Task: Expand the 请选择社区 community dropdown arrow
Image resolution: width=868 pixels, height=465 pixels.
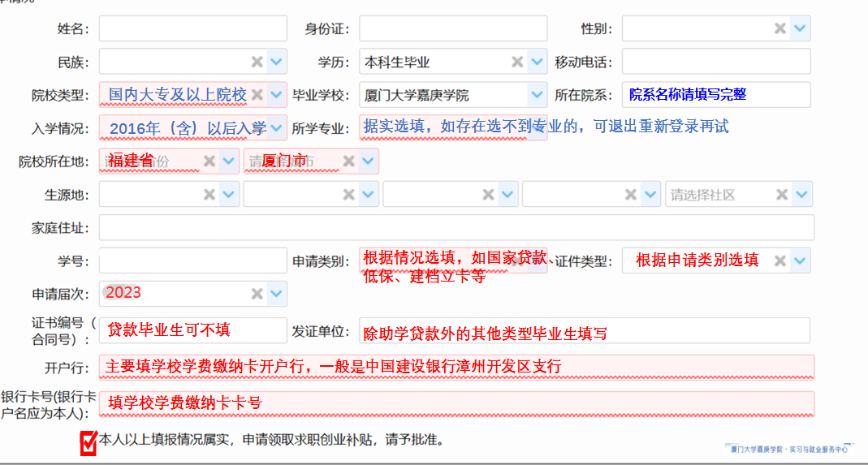Action: click(801, 194)
